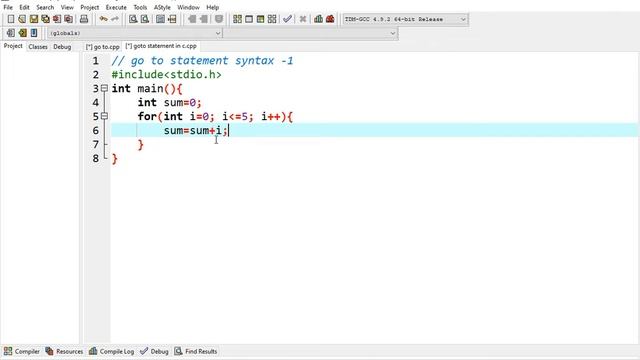Open the Edit menu
Image resolution: width=640 pixels, height=360 pixels.
24,7
